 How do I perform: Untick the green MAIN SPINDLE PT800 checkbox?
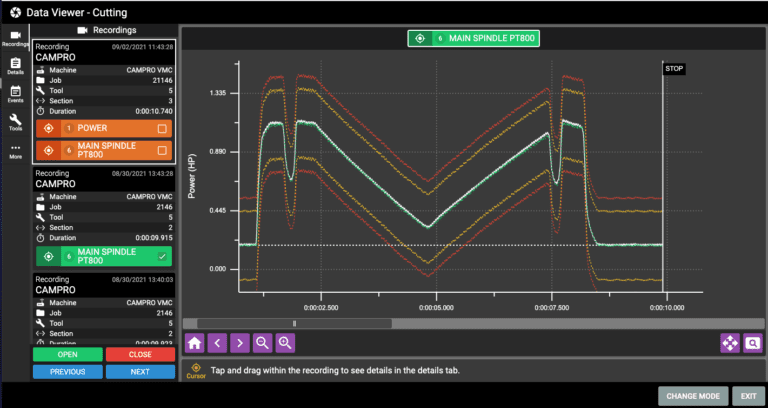click(x=162, y=256)
